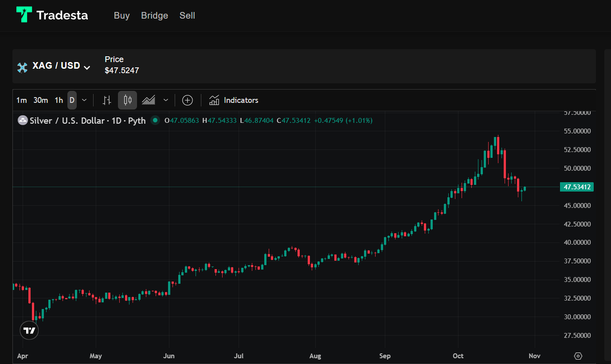Viewport: 611px width, 364px height.
Task: Select the area chart style icon
Action: pyautogui.click(x=149, y=100)
